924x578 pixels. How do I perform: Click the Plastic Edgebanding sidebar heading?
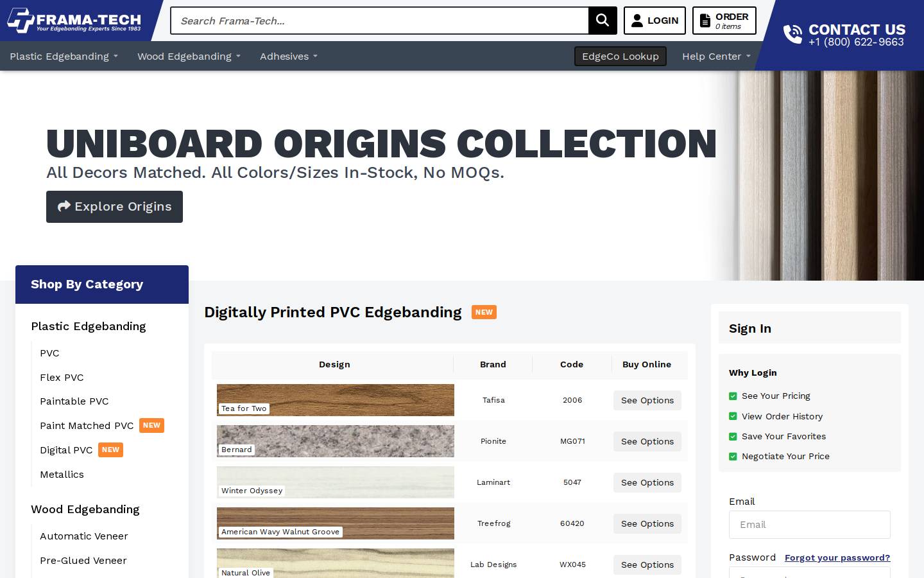tap(89, 326)
